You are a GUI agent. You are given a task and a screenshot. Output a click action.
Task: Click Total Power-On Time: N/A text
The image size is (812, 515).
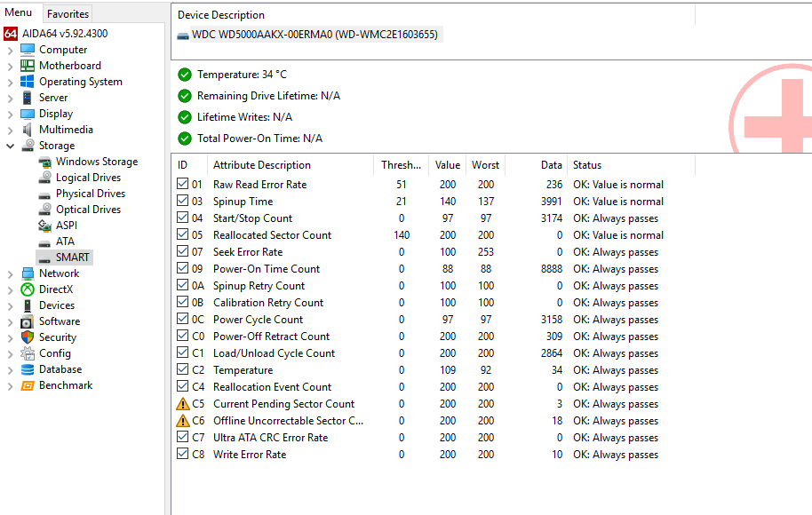259,139
